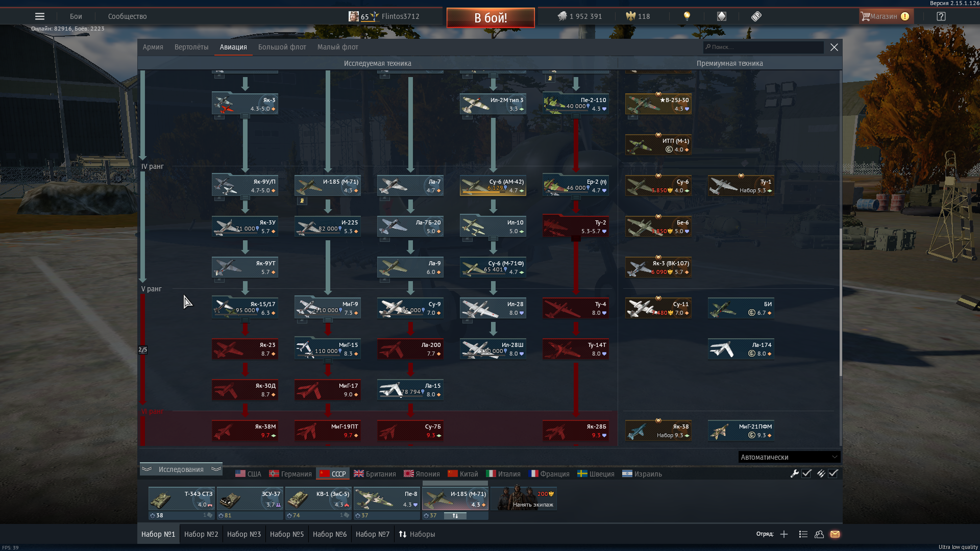Open the Бои menu

tap(76, 16)
